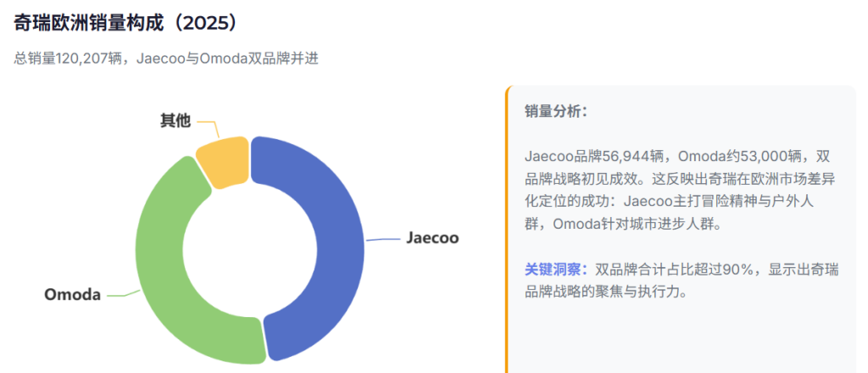Click the 品牌战略的聚焦与执行力 closing line
The width and height of the screenshot is (868, 373).
pos(604,292)
